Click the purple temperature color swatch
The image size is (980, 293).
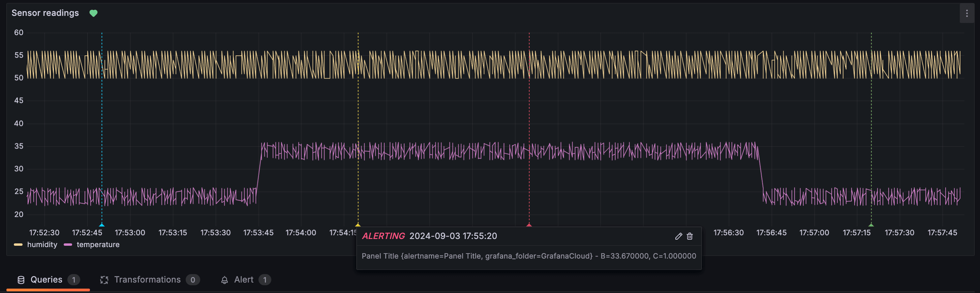pyautogui.click(x=68, y=245)
